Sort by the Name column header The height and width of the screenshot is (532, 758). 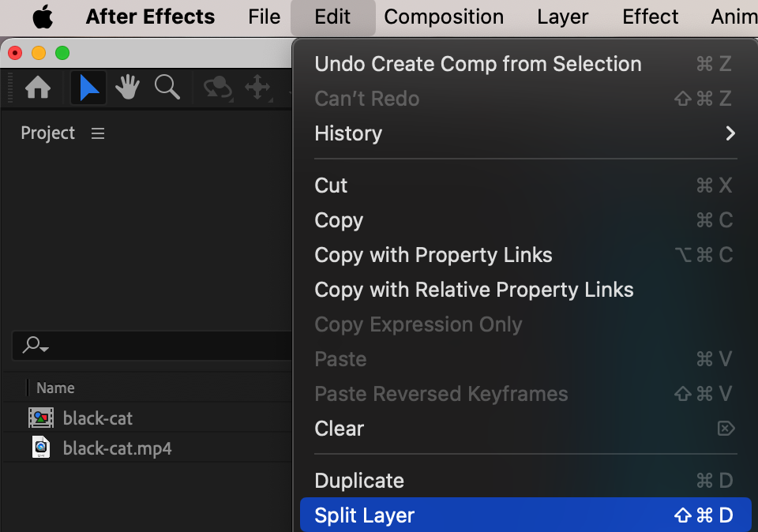pos(55,388)
